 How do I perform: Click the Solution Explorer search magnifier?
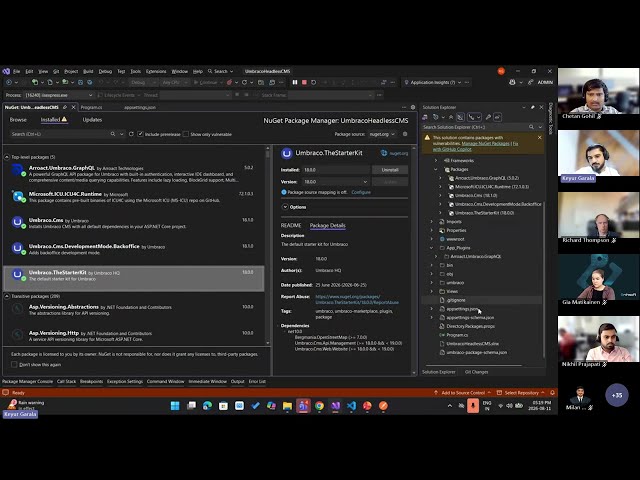(531, 127)
